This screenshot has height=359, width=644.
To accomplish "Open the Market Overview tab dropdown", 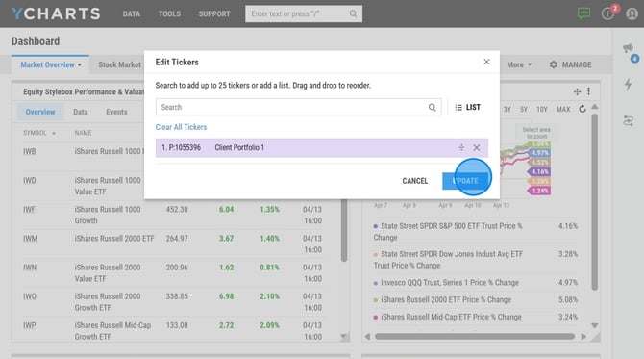I will click(x=79, y=65).
